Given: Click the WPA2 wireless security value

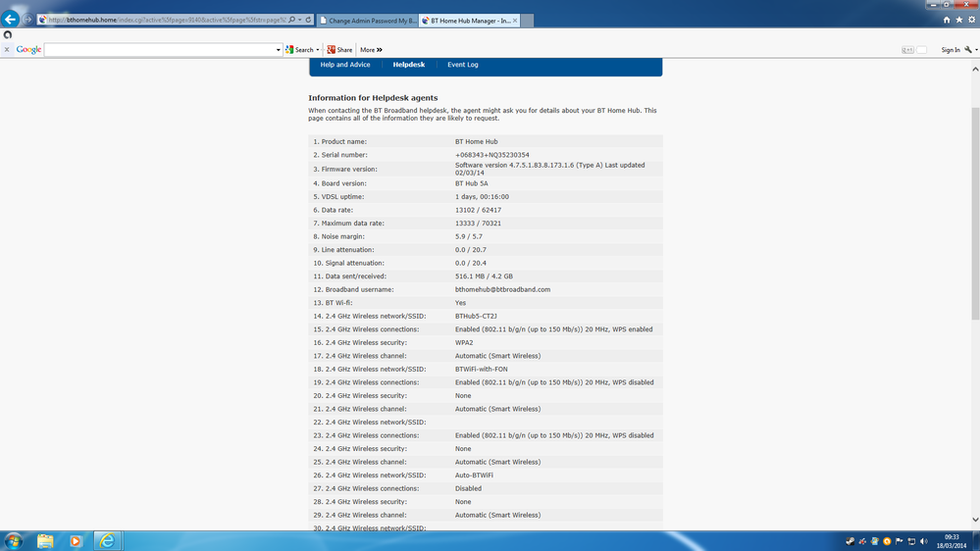Looking at the screenshot, I should tap(464, 343).
